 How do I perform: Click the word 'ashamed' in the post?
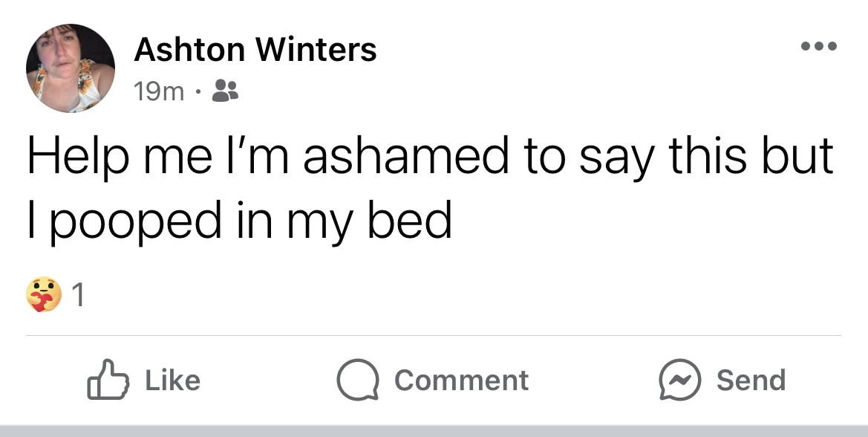click(407, 158)
